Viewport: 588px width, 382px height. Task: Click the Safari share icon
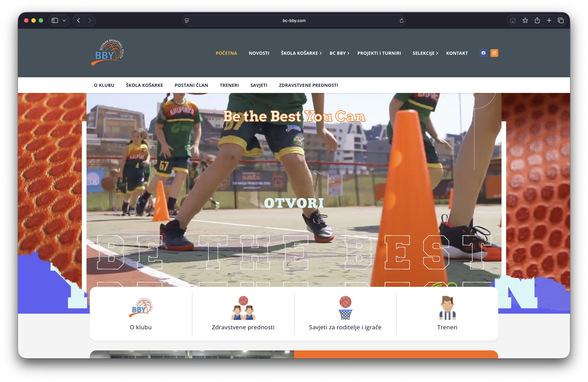pyautogui.click(x=537, y=20)
